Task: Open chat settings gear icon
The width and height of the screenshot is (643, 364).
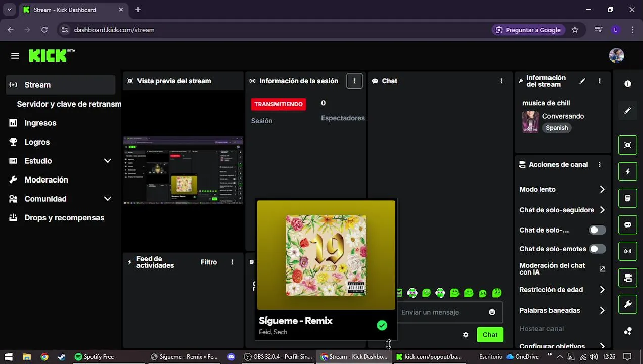Action: [x=466, y=335]
